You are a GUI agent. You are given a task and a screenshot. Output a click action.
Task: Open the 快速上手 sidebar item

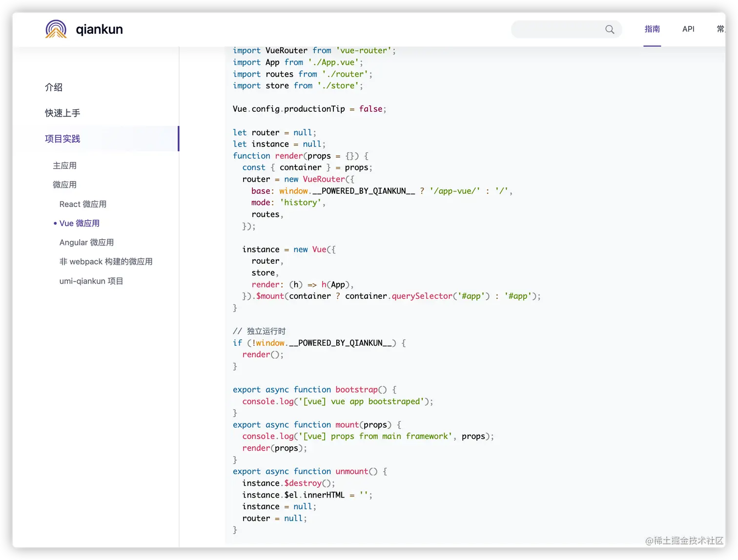pos(62,113)
